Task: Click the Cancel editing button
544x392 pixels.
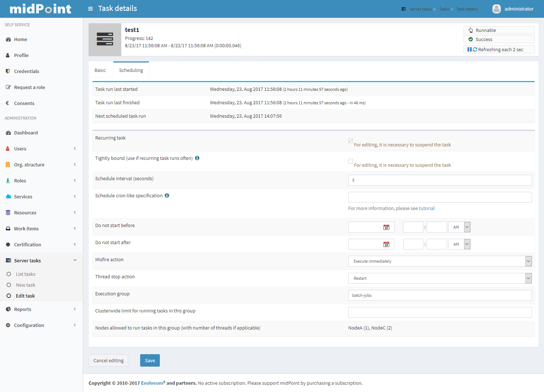Action: (x=108, y=360)
